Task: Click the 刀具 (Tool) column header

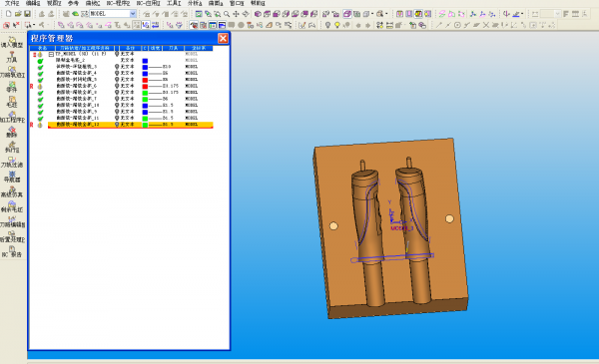Action: (x=173, y=48)
